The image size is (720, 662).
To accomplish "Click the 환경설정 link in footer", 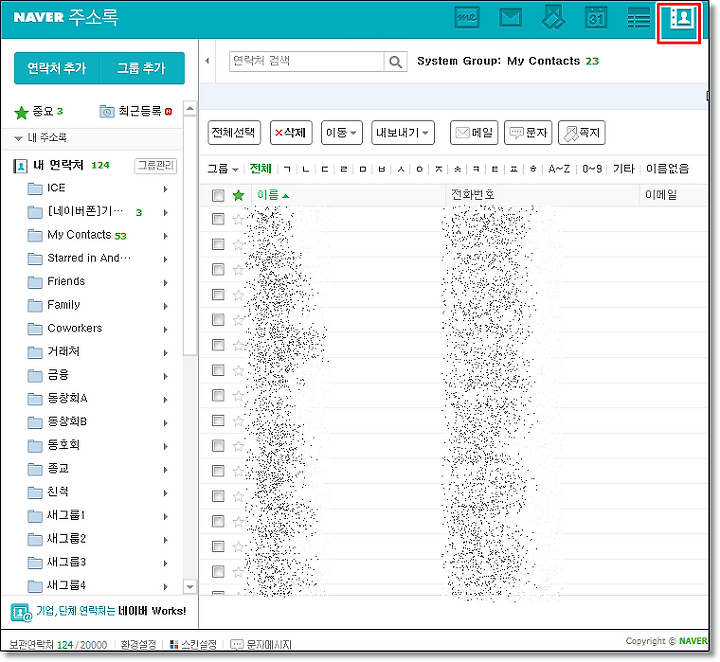I will (138, 645).
